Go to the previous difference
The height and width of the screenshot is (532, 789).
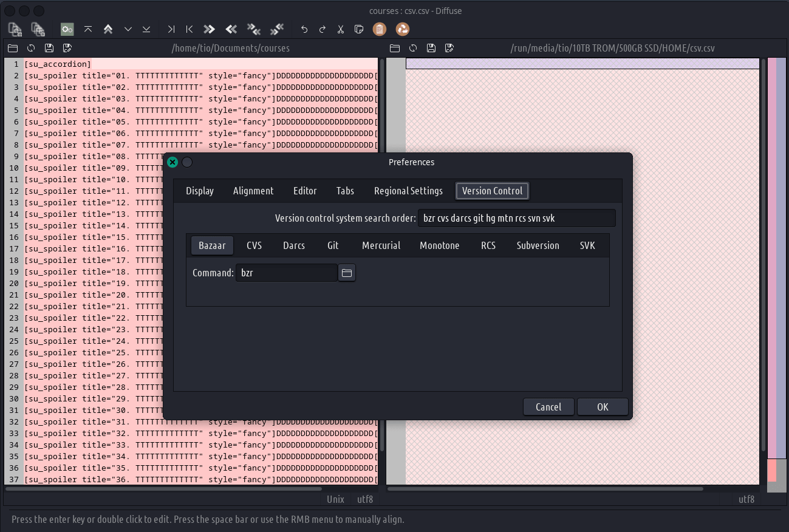click(108, 29)
